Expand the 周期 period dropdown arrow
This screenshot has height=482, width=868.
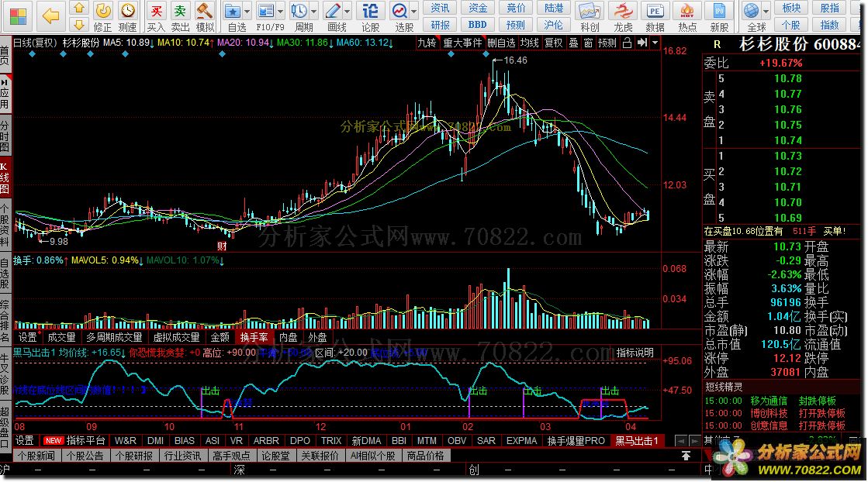pyautogui.click(x=314, y=11)
